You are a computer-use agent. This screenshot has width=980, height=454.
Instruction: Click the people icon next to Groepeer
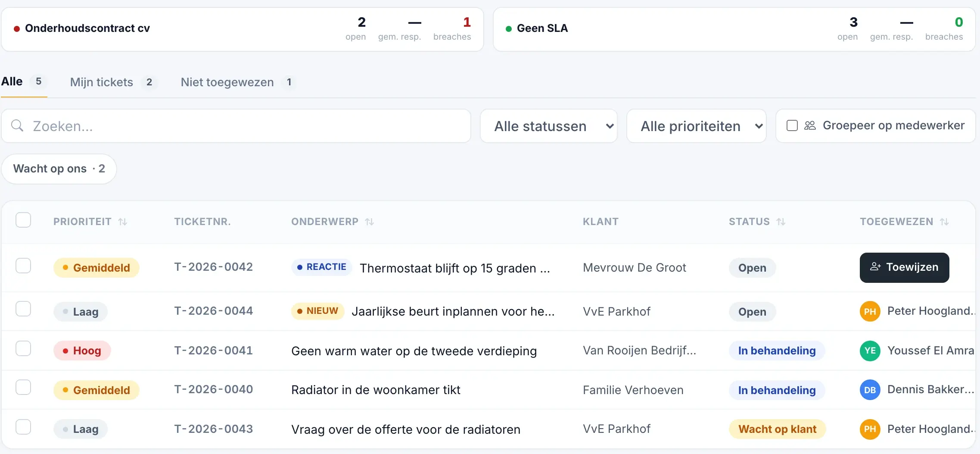(810, 125)
